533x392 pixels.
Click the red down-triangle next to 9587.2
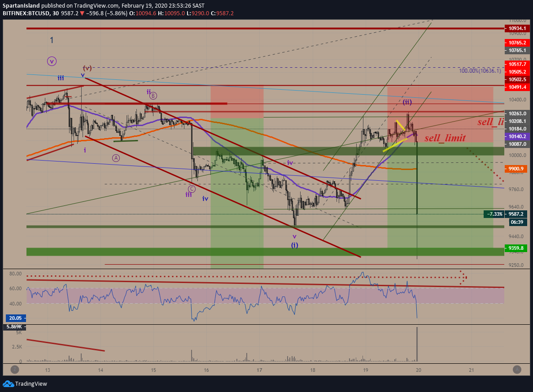pos(82,13)
